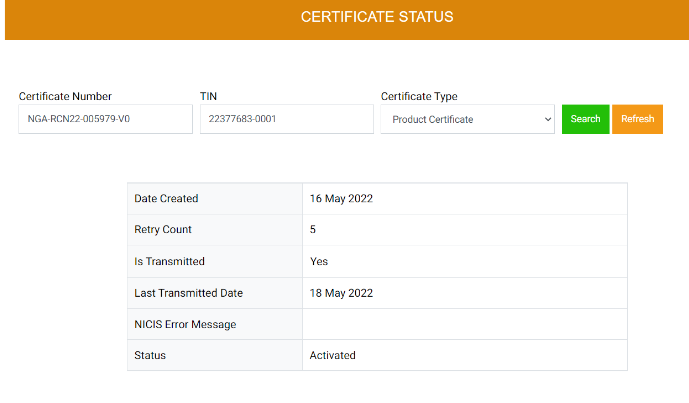Select the NICIS Error Message label
The height and width of the screenshot is (403, 689).
(x=185, y=324)
